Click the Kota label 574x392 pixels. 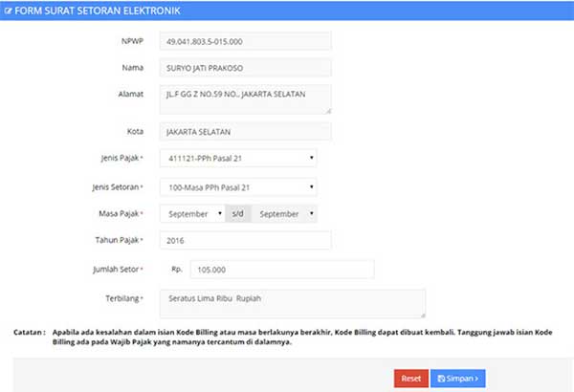tap(135, 131)
